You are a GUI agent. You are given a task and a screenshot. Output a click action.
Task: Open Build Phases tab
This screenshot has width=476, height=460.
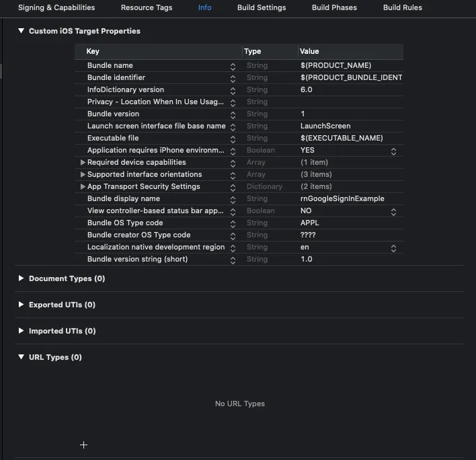click(334, 7)
